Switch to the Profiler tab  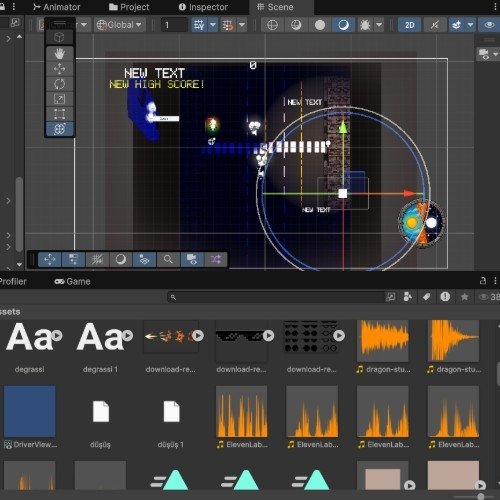(13, 281)
